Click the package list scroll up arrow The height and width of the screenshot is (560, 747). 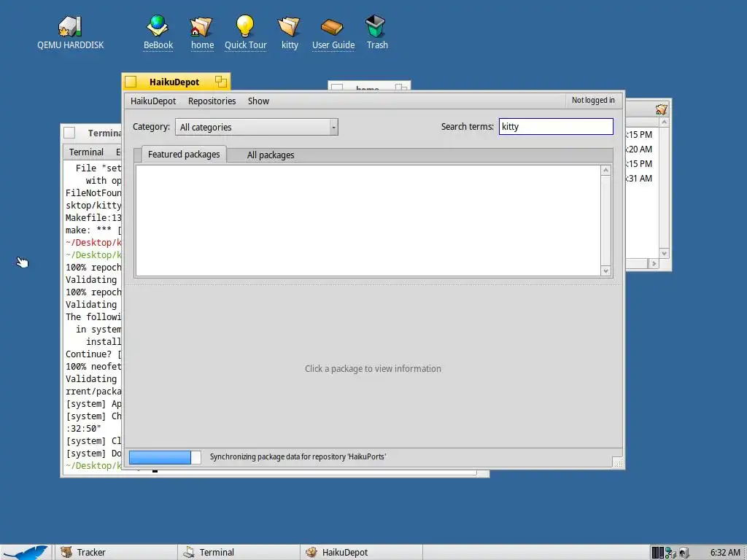point(605,171)
